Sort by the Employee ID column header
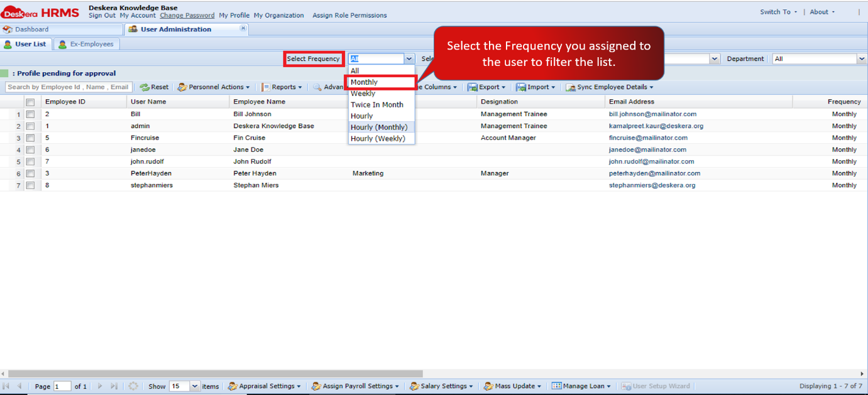 [x=84, y=102]
